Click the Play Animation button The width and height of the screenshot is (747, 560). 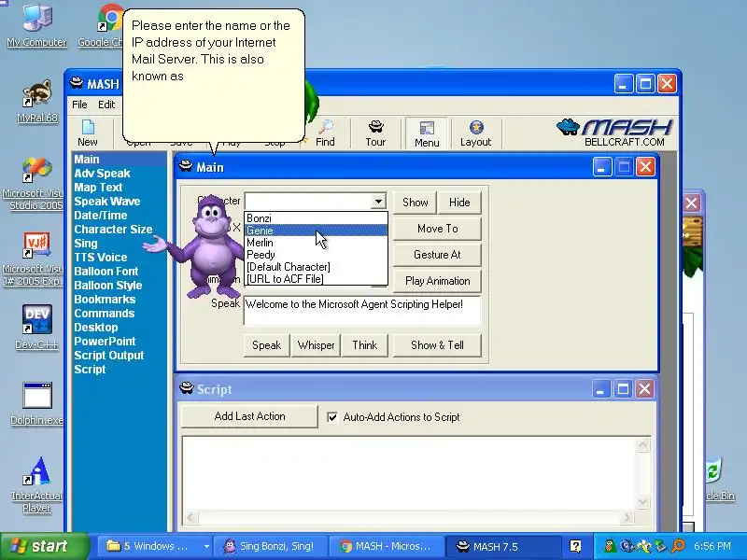tap(437, 281)
